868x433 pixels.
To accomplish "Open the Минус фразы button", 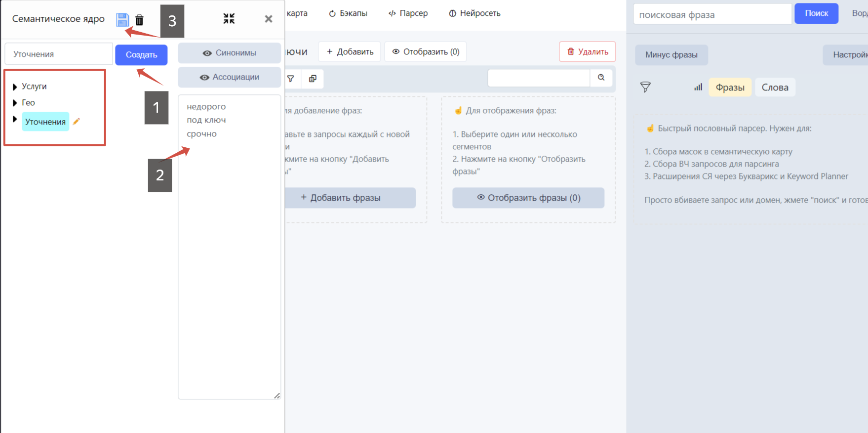I will pos(671,55).
